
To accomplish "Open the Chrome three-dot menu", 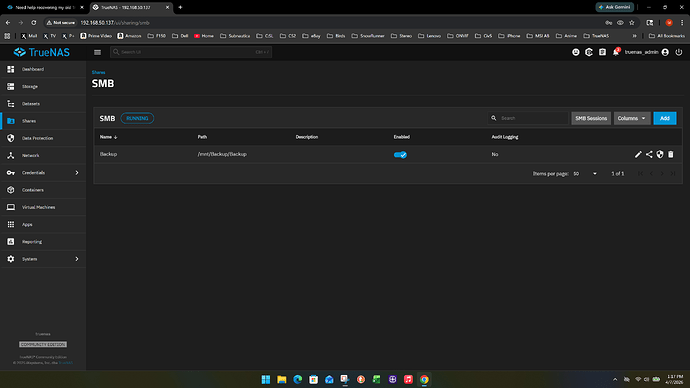I will click(682, 22).
